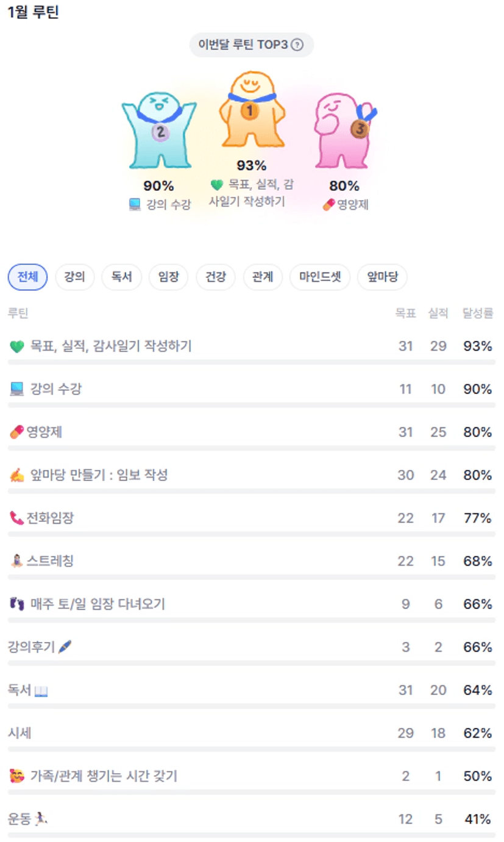Click the footprints icon beside 매주 토/일 임장
This screenshot has width=504, height=842.
point(16,604)
